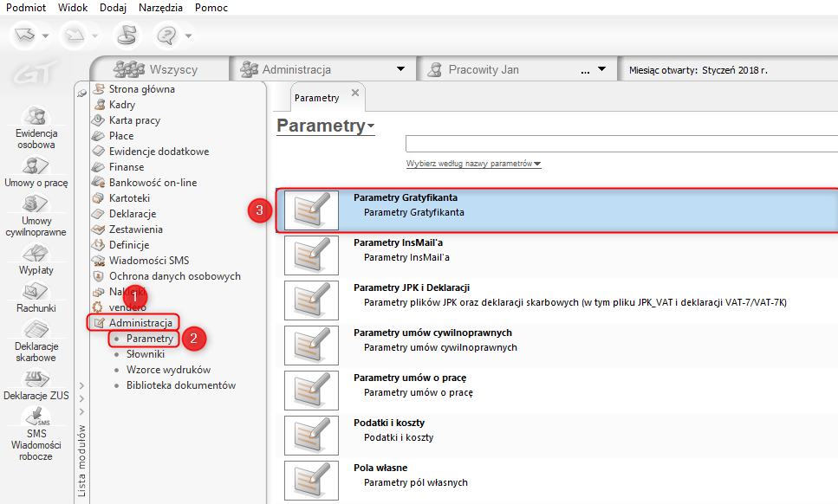This screenshot has width=838, height=504.
Task: Select Parametry InsMail'a title text
Action: (398, 242)
